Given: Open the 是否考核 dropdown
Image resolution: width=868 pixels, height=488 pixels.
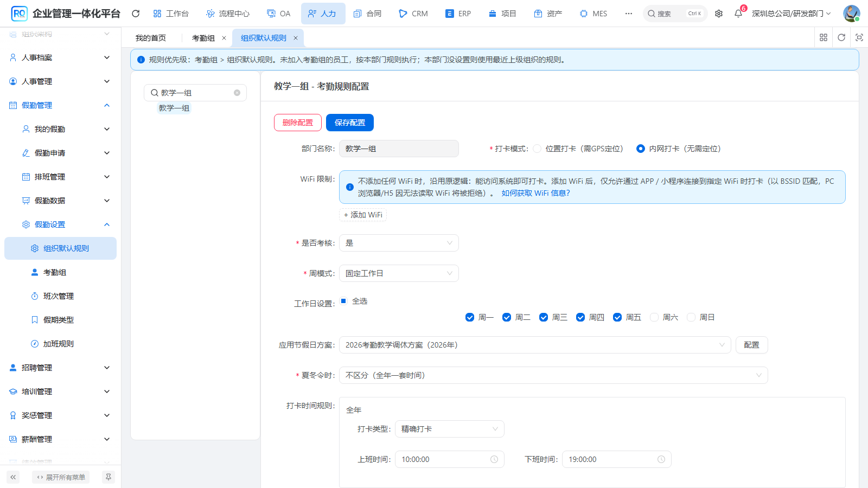Looking at the screenshot, I should 399,243.
